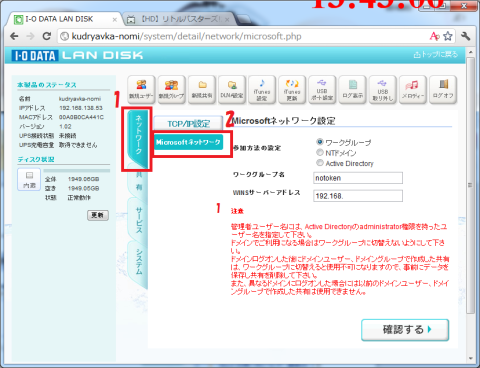Click the total capacity (全体) 1949.06GB value

83,179
